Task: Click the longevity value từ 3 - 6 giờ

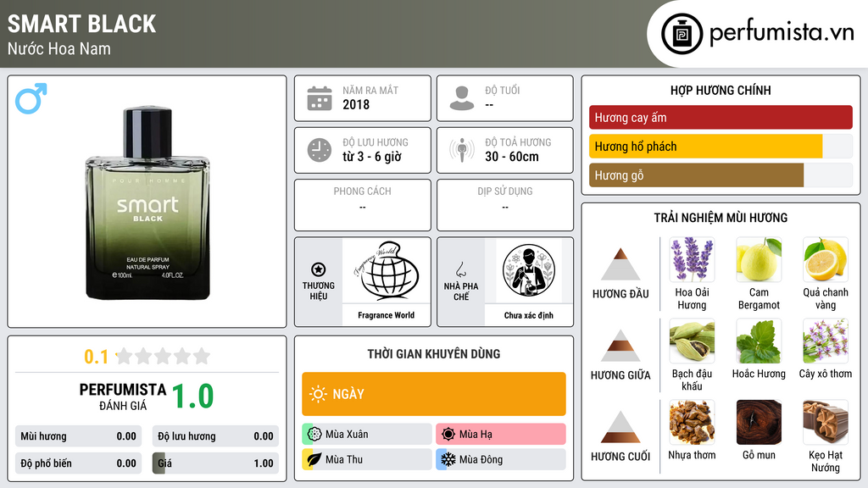Action: pos(372,157)
